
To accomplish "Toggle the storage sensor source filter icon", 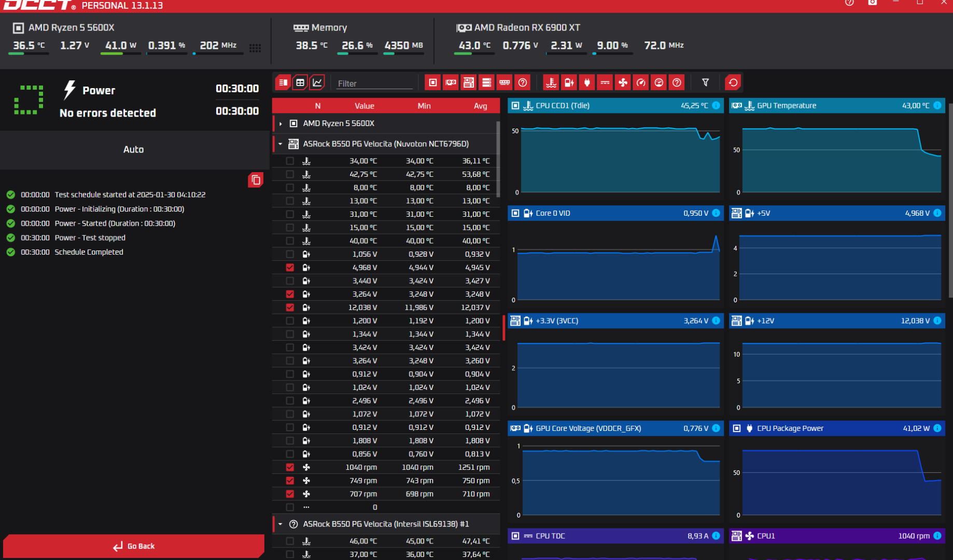I will pos(486,82).
